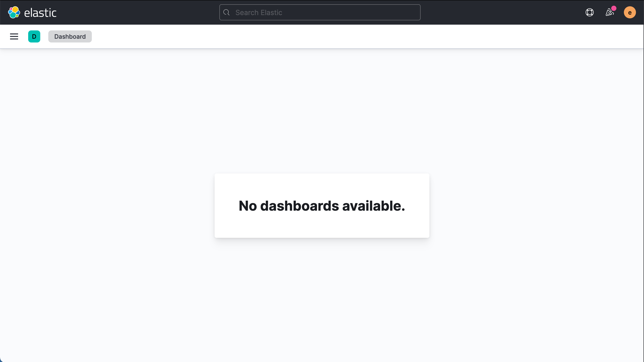The image size is (644, 362).
Task: Click the multicolored Elastic cluster logo
Action: point(14,12)
